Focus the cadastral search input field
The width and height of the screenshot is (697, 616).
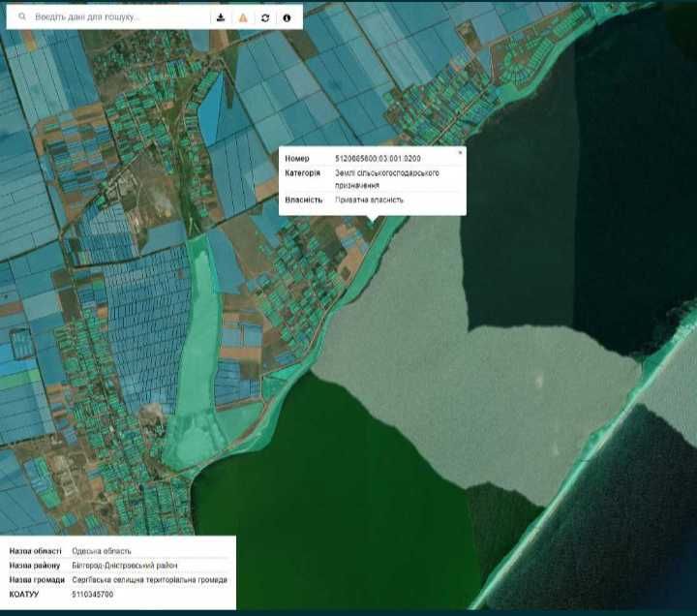(120, 17)
